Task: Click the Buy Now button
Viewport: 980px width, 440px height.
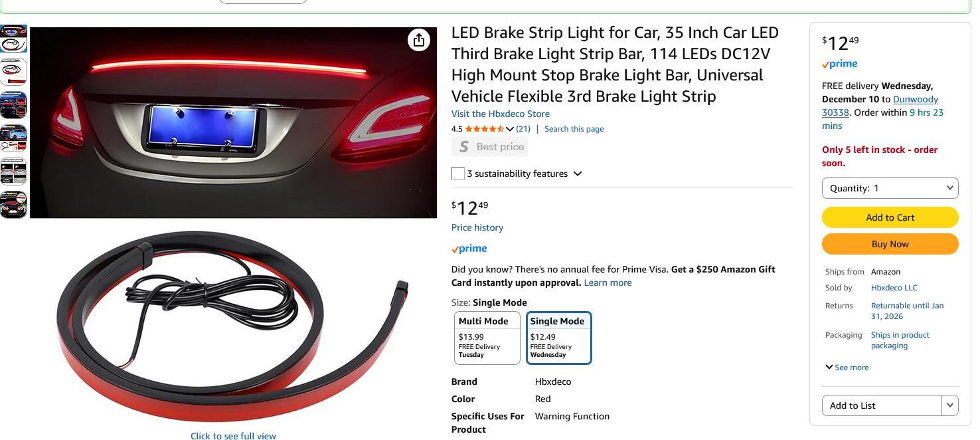Action: 890,244
